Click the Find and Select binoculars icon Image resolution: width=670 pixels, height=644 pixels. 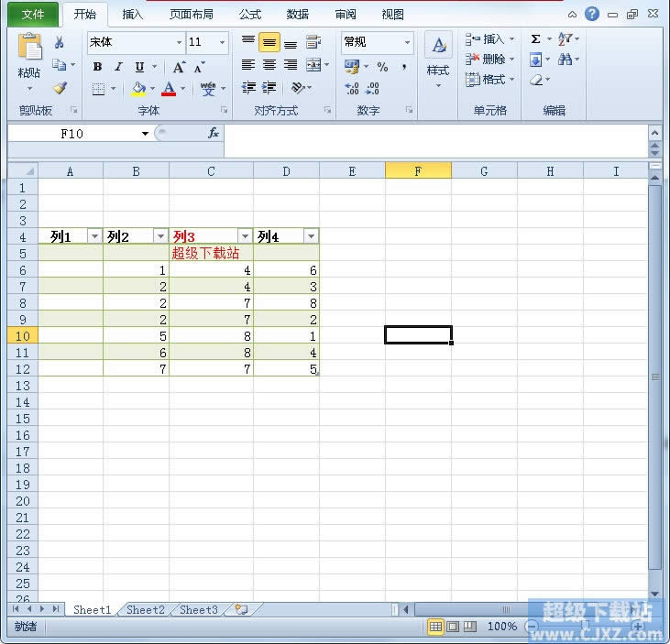pos(565,59)
